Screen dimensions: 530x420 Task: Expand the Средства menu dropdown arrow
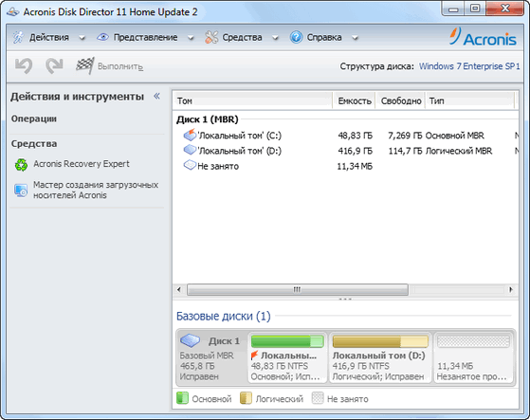point(275,38)
